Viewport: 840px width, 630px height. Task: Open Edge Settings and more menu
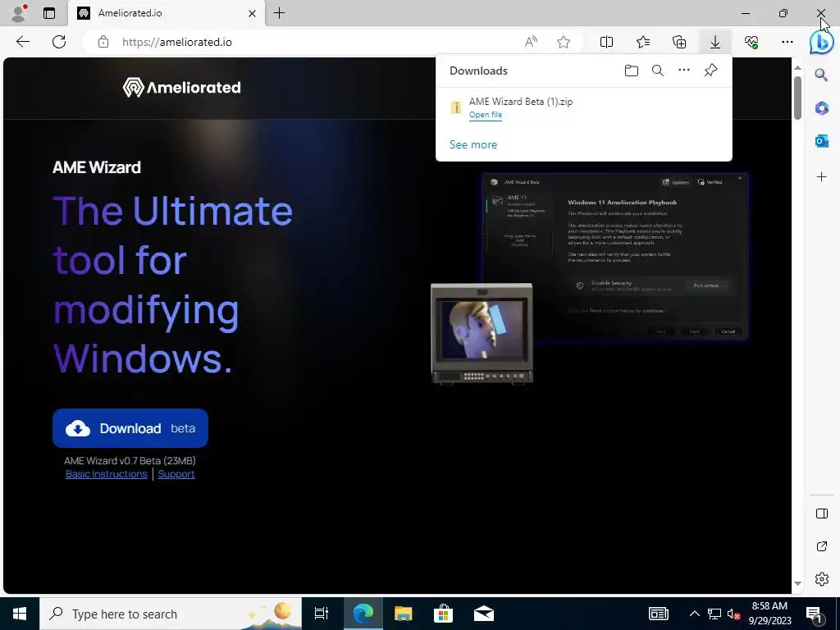(787, 42)
